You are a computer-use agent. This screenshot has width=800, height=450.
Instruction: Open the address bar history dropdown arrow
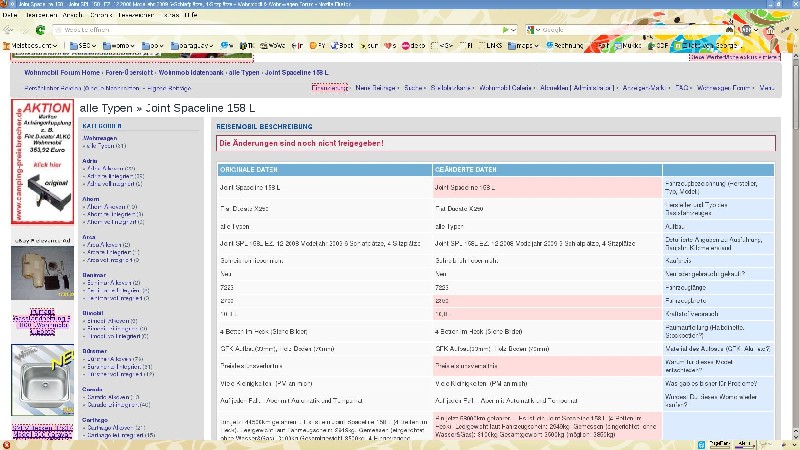point(513,30)
